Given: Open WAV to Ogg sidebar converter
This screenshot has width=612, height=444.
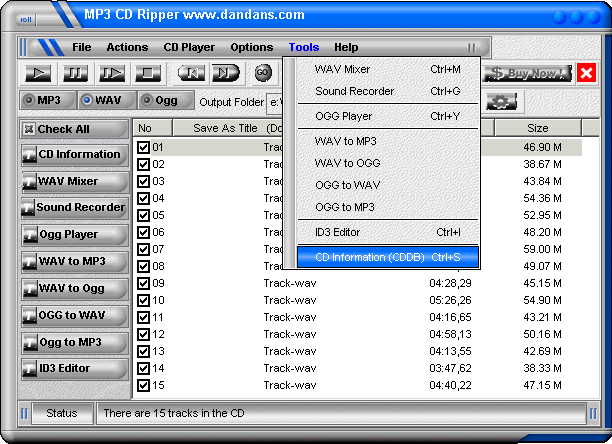Looking at the screenshot, I should click(74, 289).
